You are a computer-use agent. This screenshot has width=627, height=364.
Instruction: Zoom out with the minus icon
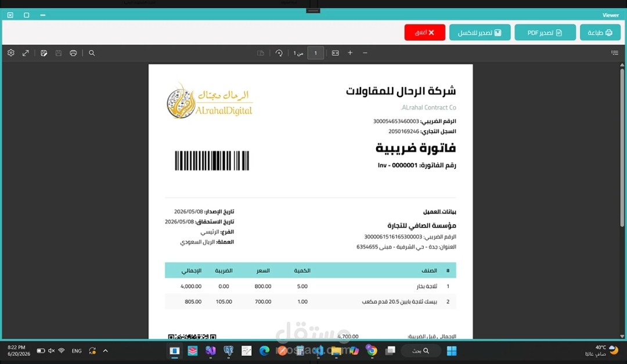365,53
